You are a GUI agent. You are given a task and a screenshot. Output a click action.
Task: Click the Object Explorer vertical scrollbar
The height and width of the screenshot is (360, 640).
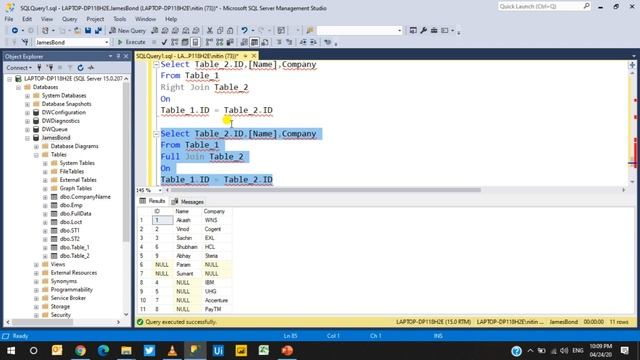click(126, 163)
